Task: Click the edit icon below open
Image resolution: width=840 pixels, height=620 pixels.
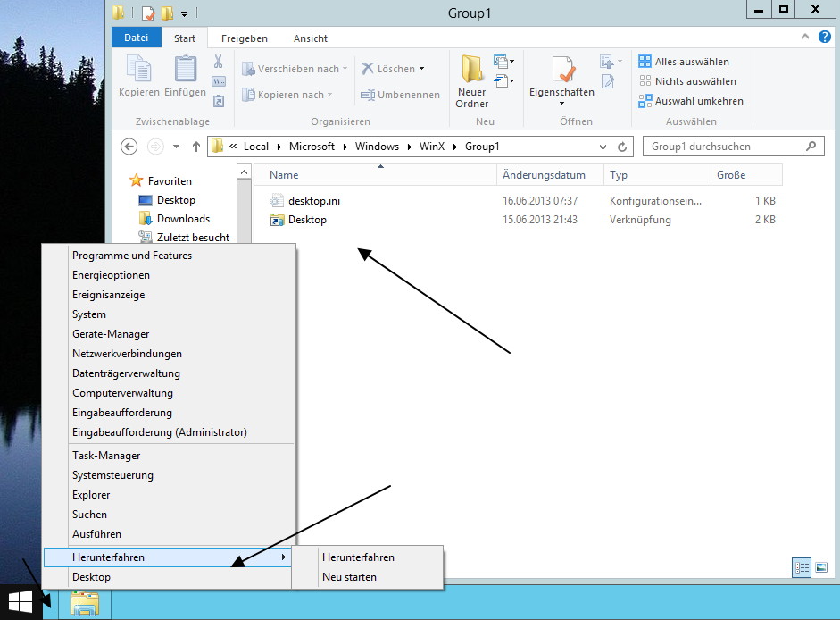Action: point(608,81)
